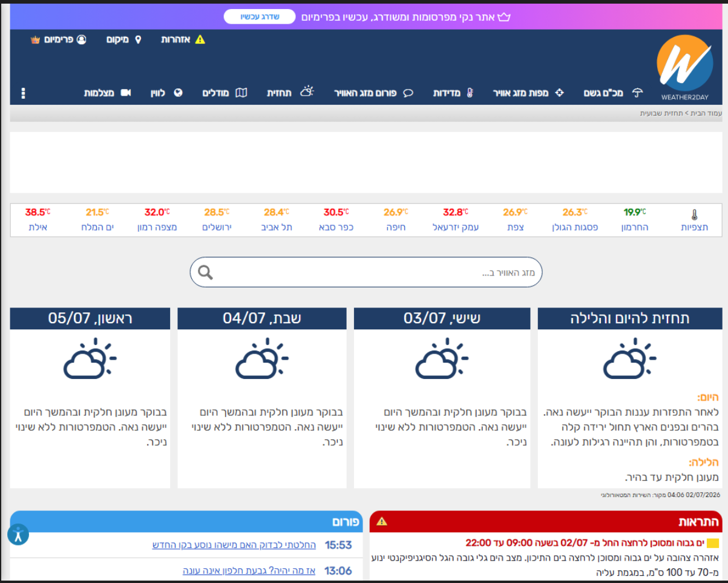Click the weather icon in today's forecast card
728x583 pixels.
(630, 358)
